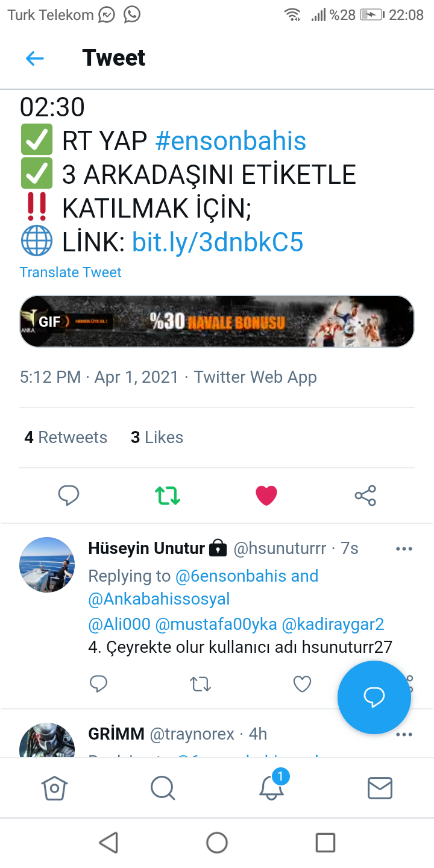Open Notifications with the 1 badge
The image size is (434, 868).
click(x=272, y=785)
